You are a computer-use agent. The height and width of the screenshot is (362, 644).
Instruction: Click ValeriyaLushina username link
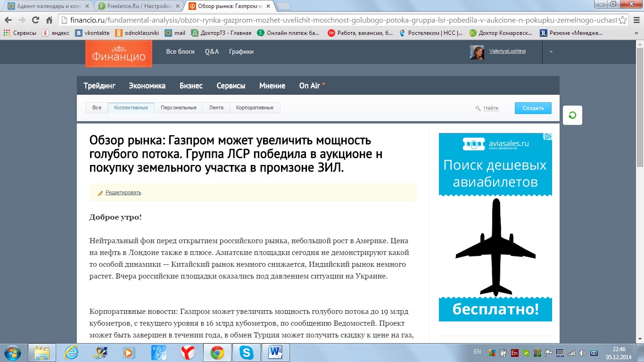[x=507, y=51]
